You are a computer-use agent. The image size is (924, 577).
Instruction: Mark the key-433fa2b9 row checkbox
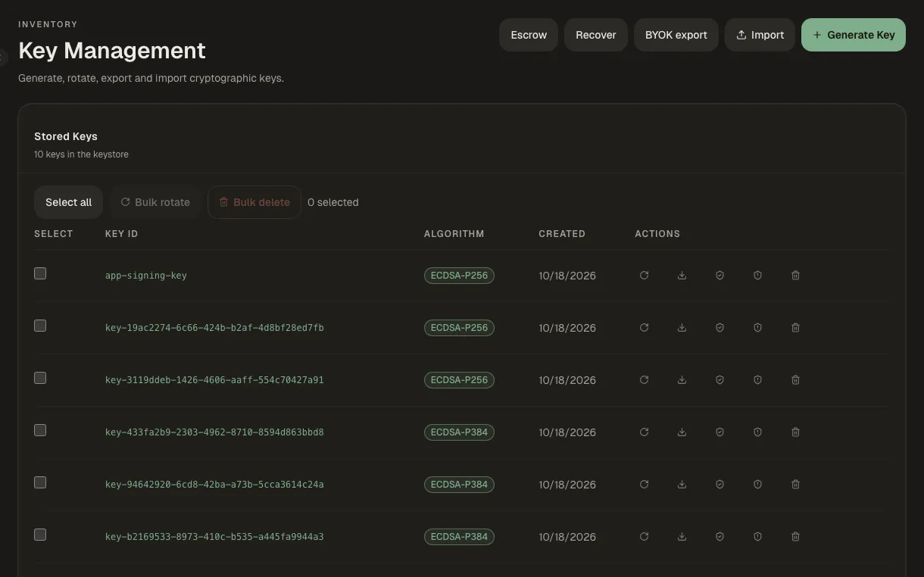coord(40,430)
